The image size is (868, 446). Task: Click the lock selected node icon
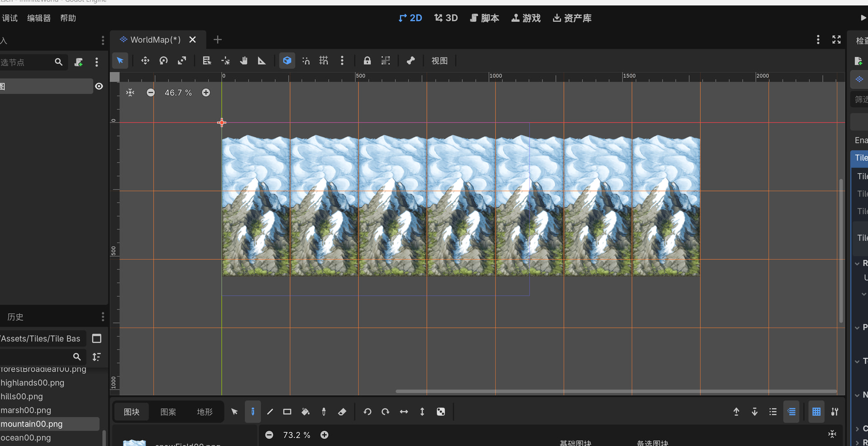click(x=367, y=61)
